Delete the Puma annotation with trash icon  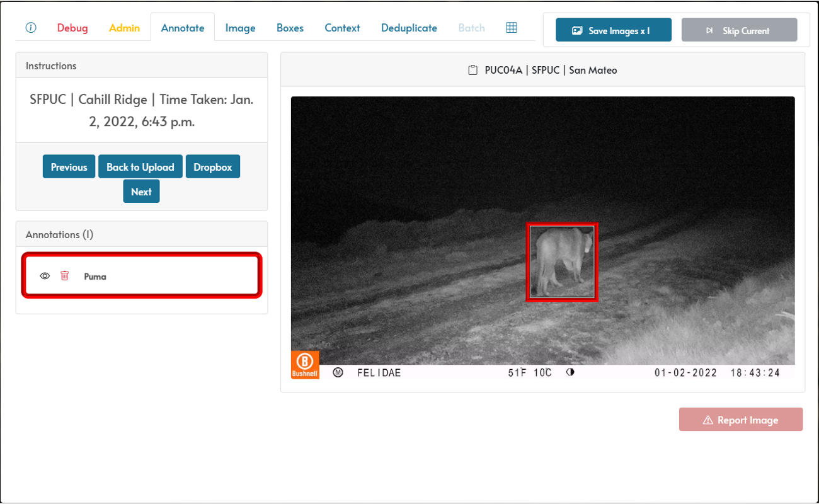point(64,276)
